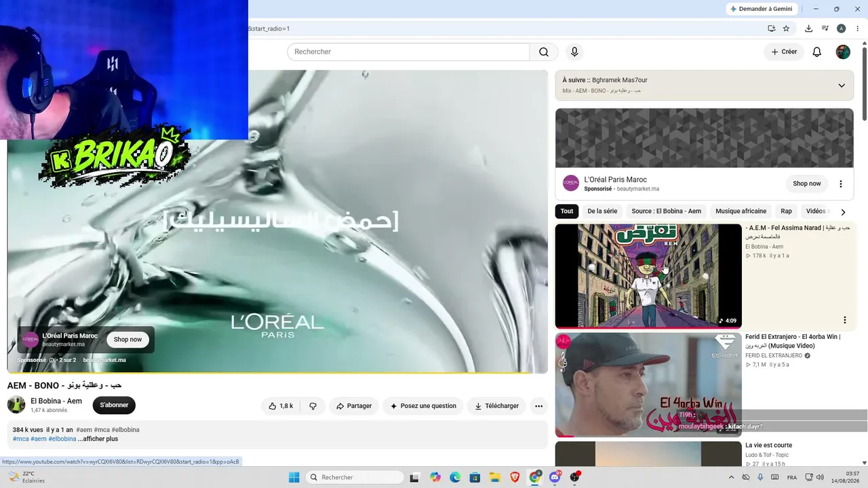Open Microsoft Edge from the taskbar
Screen dimensions: 868x488
(x=455, y=477)
